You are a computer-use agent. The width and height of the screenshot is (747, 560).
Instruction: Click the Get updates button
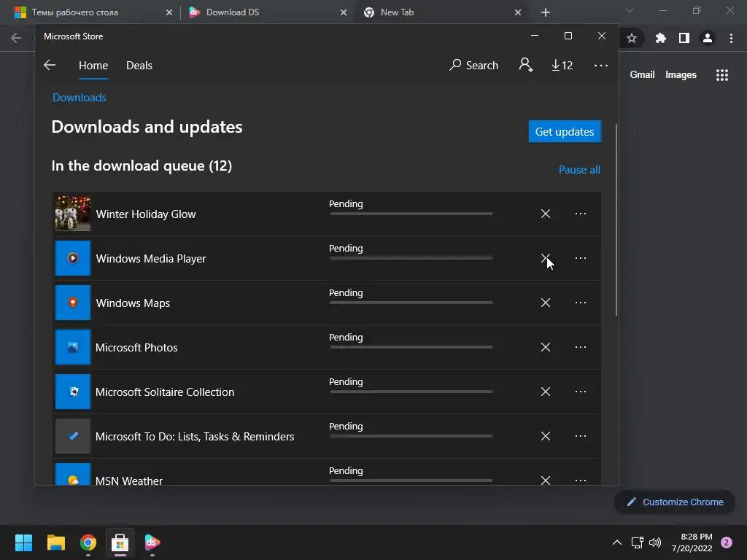(x=565, y=131)
